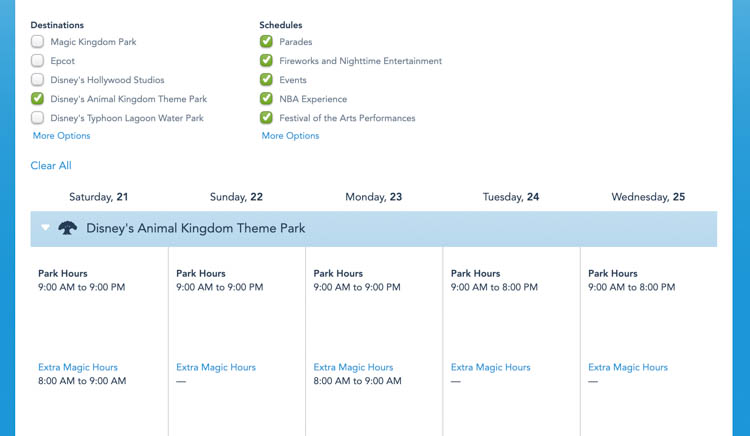The width and height of the screenshot is (750, 436).
Task: Toggle off the NBA Experience checkbox
Action: (x=266, y=99)
